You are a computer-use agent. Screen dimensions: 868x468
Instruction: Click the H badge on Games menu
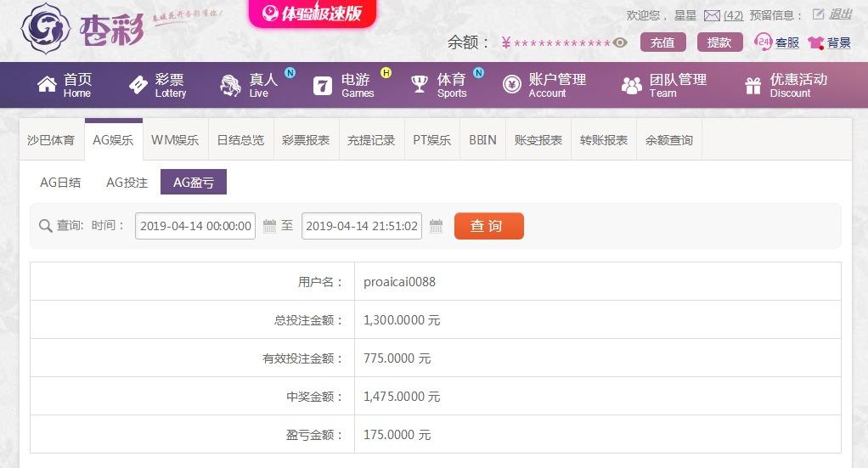[386, 72]
